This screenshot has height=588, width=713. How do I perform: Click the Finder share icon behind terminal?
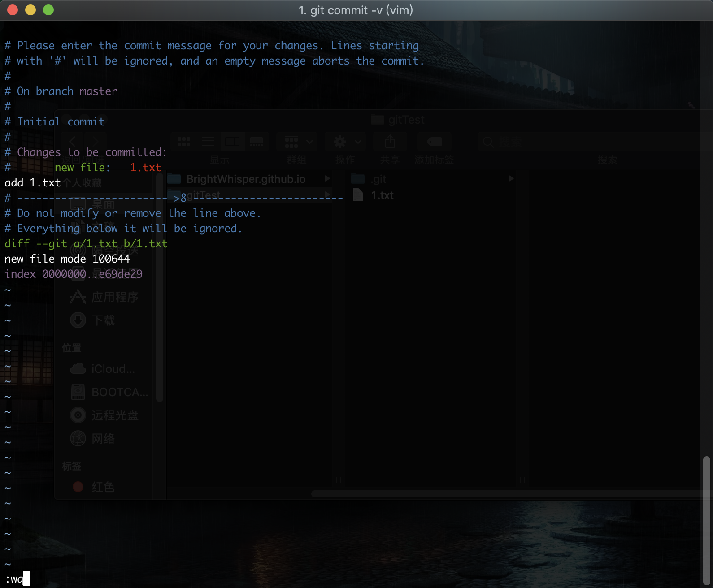pyautogui.click(x=390, y=142)
